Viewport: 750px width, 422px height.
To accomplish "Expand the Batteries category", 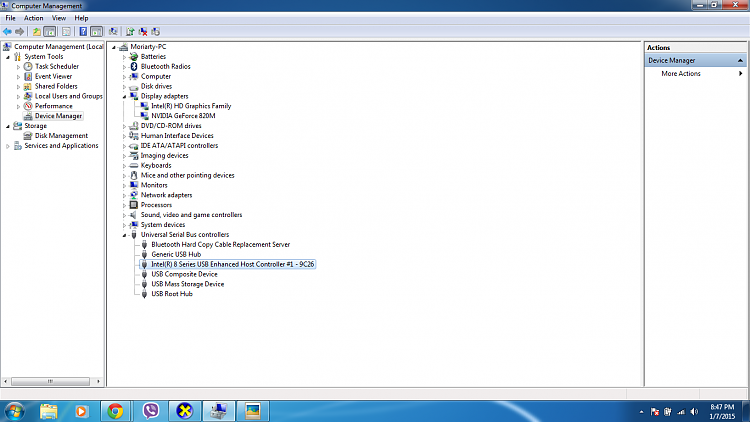I will pyautogui.click(x=124, y=57).
